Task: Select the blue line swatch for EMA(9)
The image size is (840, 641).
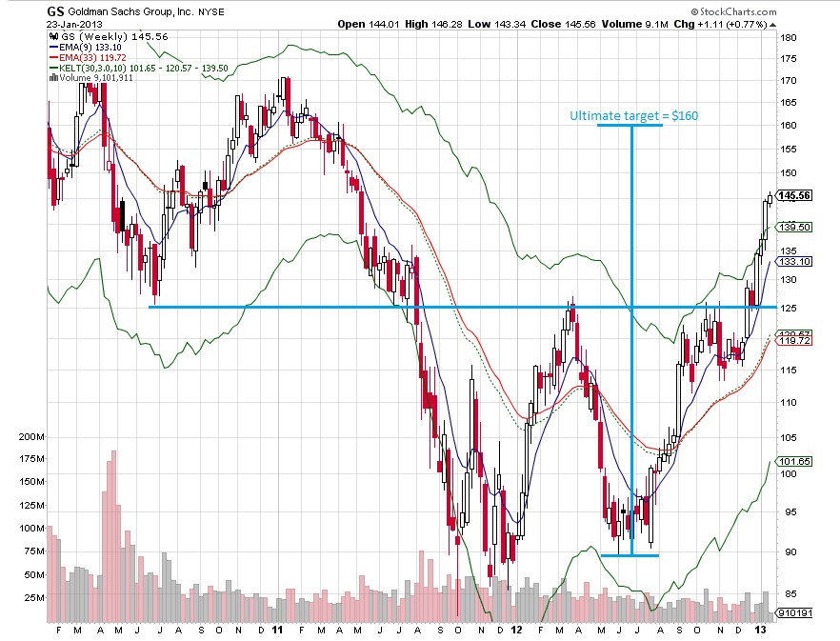Action: click(x=53, y=48)
